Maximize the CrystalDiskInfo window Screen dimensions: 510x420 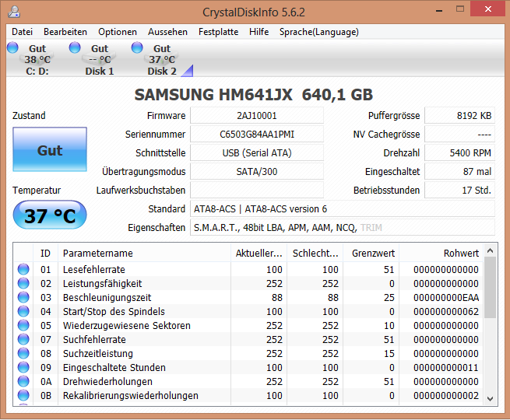[460, 9]
